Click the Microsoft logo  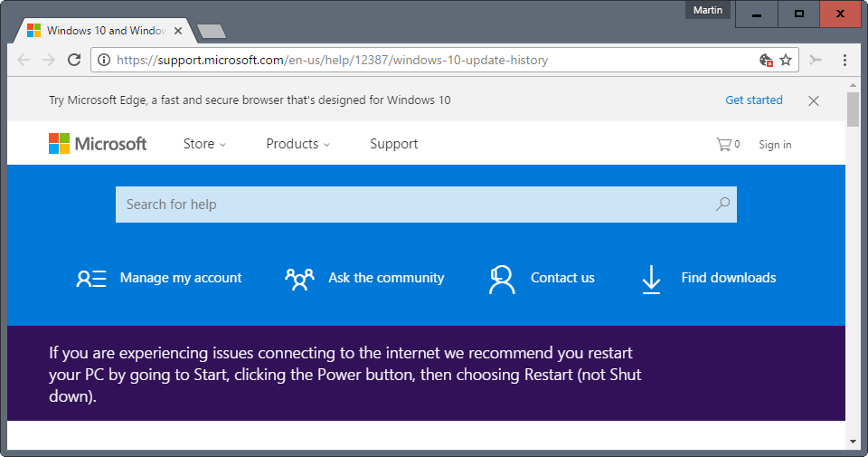[x=98, y=144]
